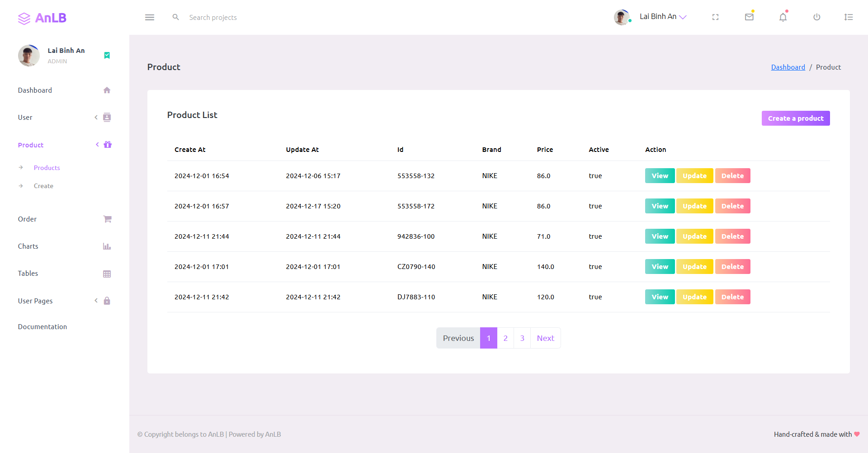Click the User contacts icon
Viewport: 868px width, 453px height.
click(107, 118)
